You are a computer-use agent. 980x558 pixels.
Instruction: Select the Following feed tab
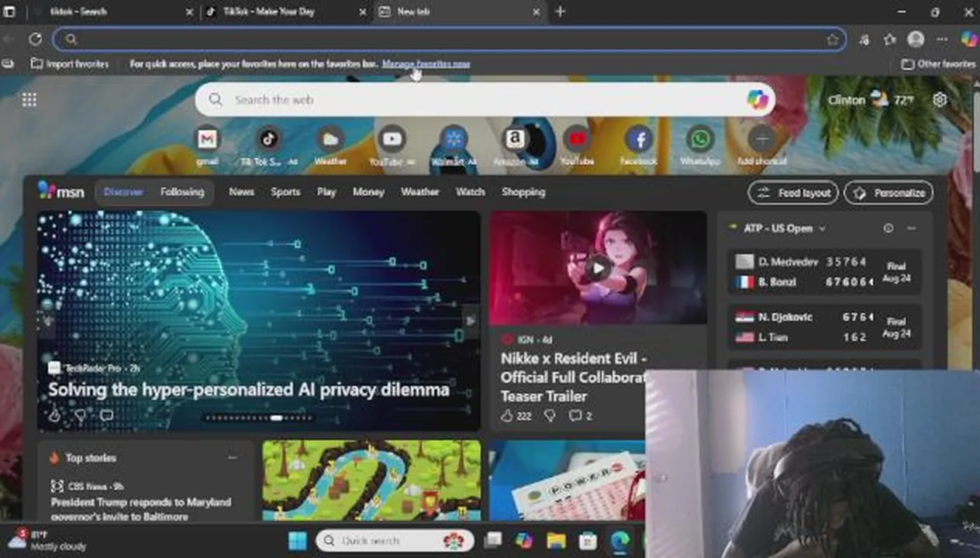182,191
